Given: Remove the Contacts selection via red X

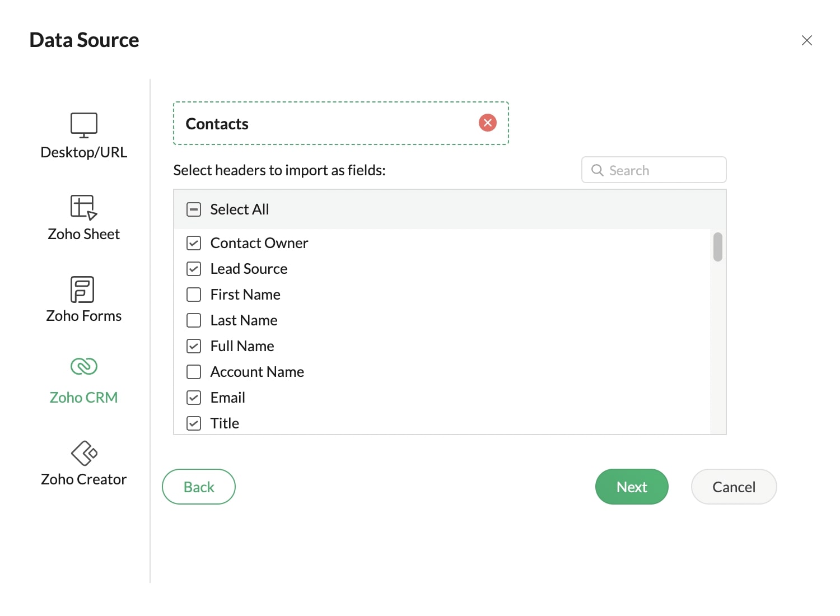Looking at the screenshot, I should click(x=487, y=123).
